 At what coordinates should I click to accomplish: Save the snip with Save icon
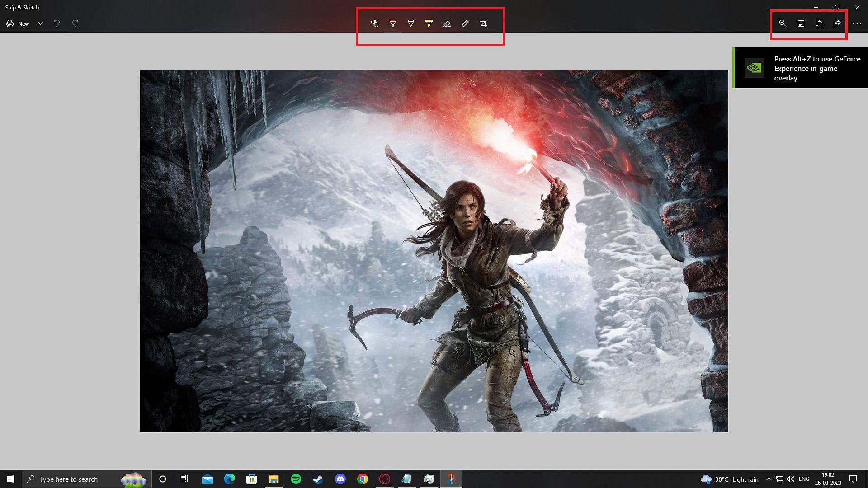coord(801,23)
